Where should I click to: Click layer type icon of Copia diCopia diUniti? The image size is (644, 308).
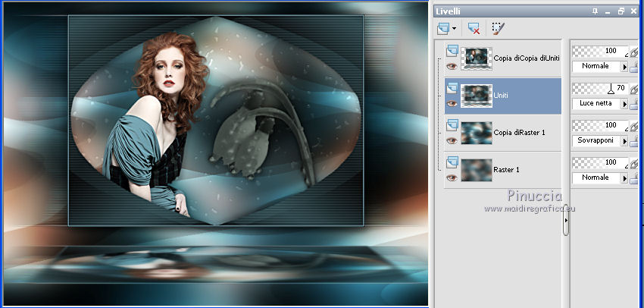(x=452, y=50)
